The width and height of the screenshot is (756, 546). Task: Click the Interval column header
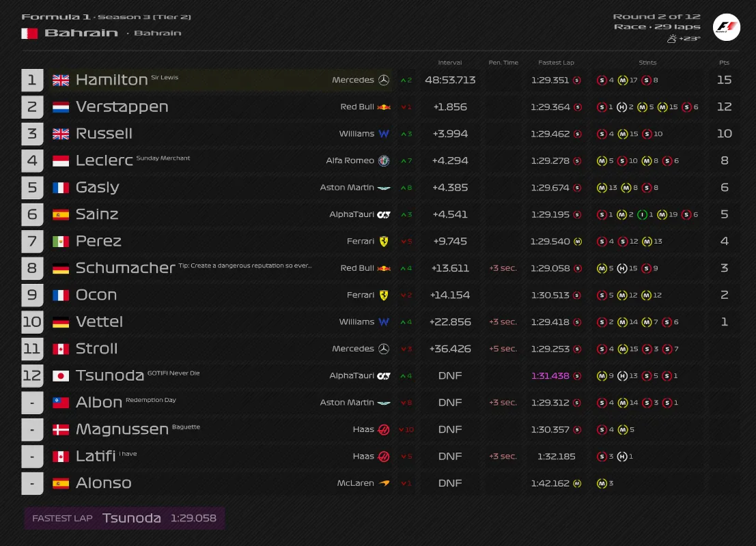point(450,63)
